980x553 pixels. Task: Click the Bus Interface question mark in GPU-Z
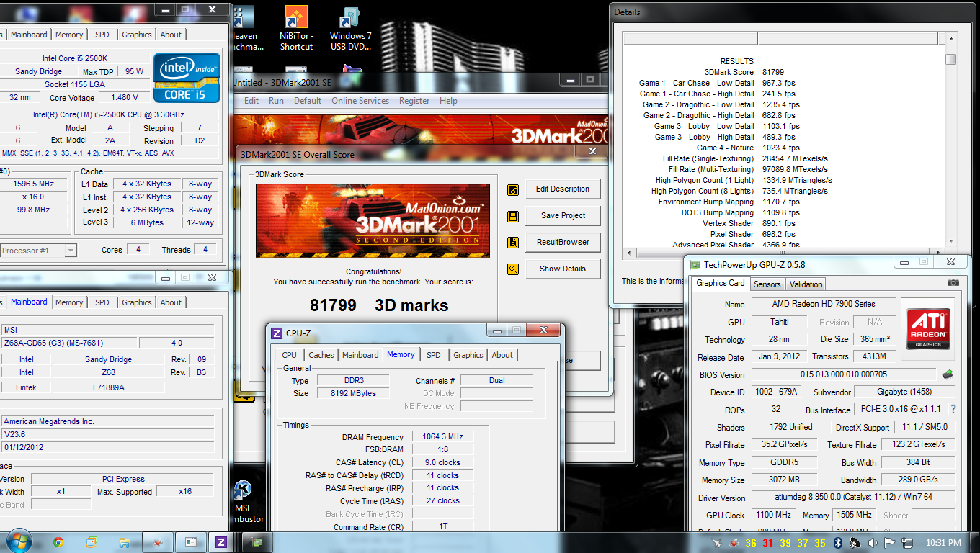953,409
